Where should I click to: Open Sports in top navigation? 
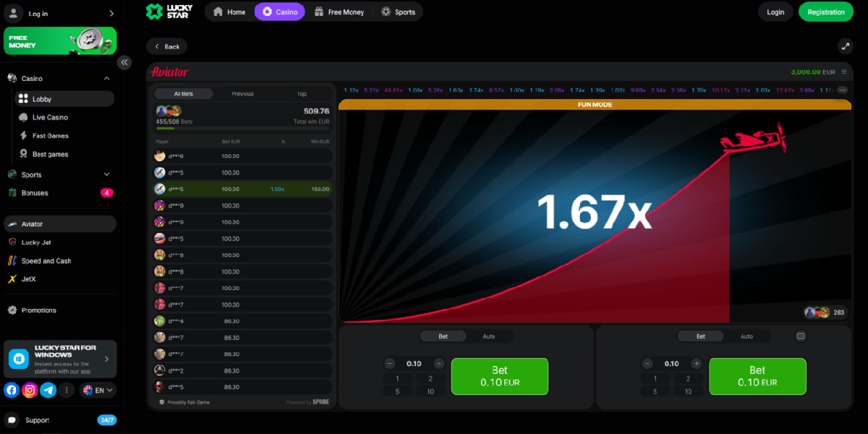pos(399,12)
